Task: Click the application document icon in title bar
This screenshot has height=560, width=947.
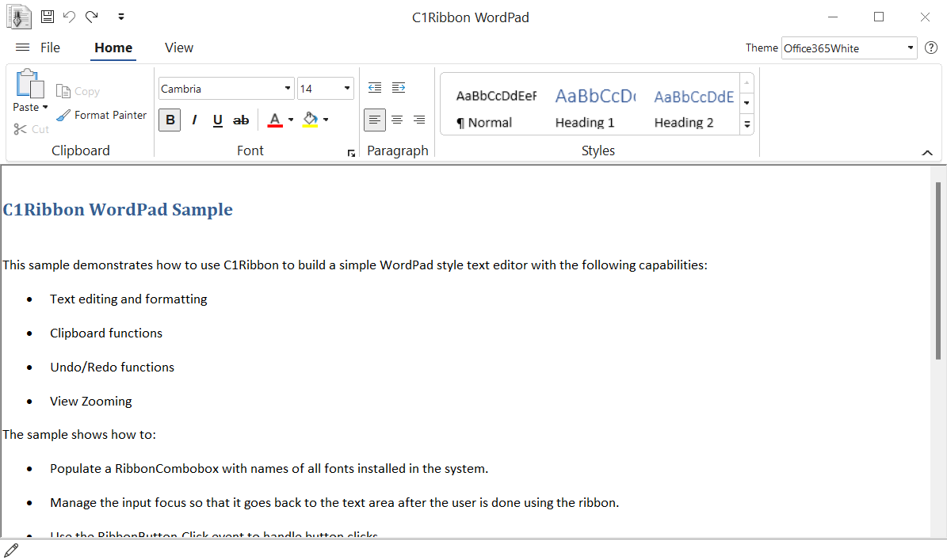Action: (19, 17)
